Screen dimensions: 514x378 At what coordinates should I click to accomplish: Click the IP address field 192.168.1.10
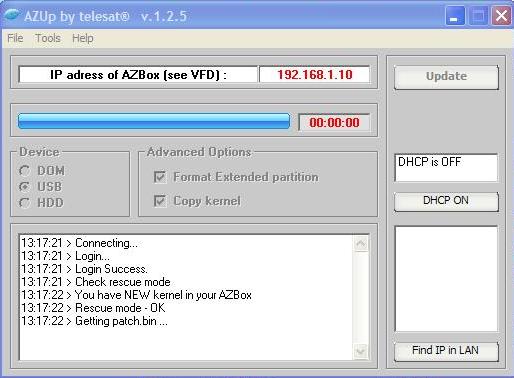314,74
